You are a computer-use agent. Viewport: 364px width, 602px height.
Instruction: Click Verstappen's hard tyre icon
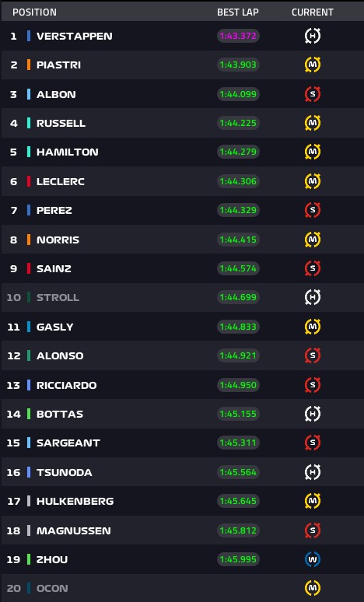[x=313, y=36]
